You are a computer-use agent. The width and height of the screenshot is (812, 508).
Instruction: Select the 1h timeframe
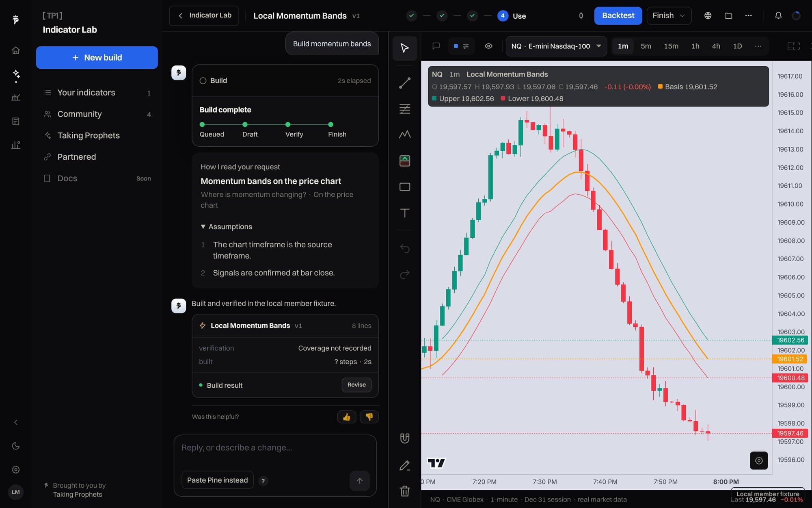click(695, 46)
